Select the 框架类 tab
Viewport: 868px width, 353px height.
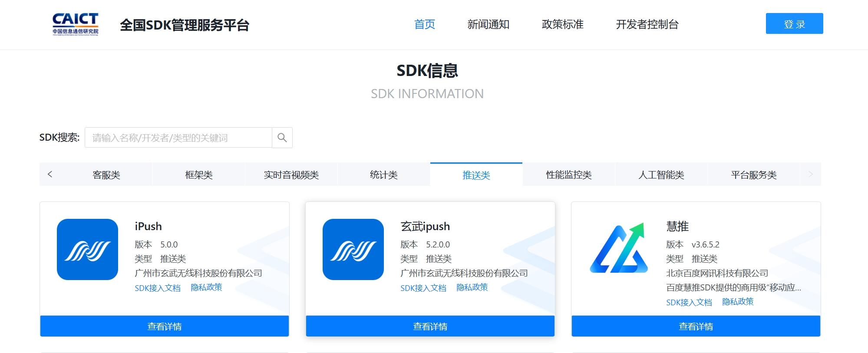click(199, 175)
